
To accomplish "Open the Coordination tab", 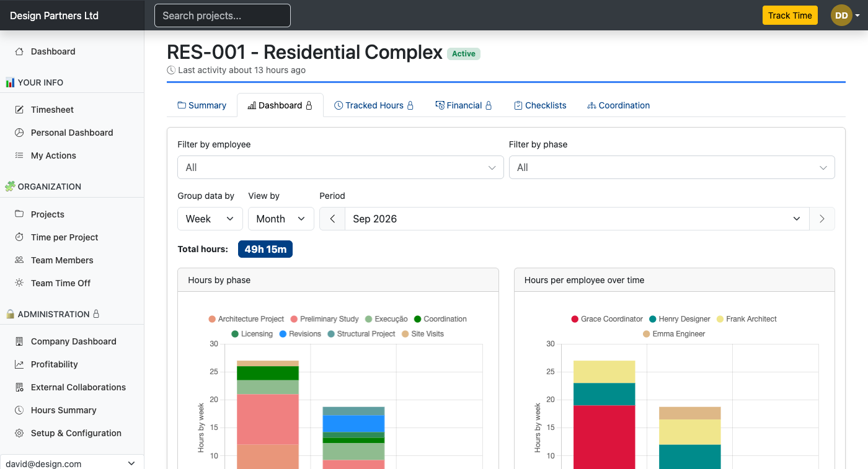I will tap(619, 105).
